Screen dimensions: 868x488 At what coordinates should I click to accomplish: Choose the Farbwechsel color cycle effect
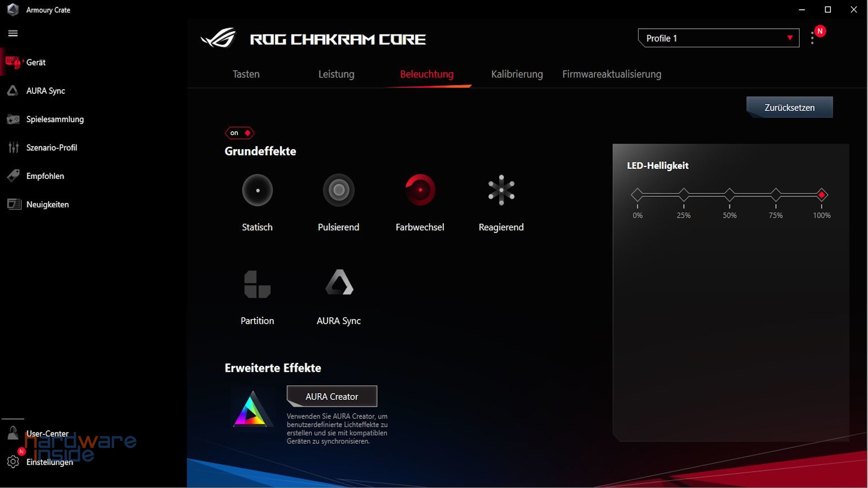pos(420,190)
